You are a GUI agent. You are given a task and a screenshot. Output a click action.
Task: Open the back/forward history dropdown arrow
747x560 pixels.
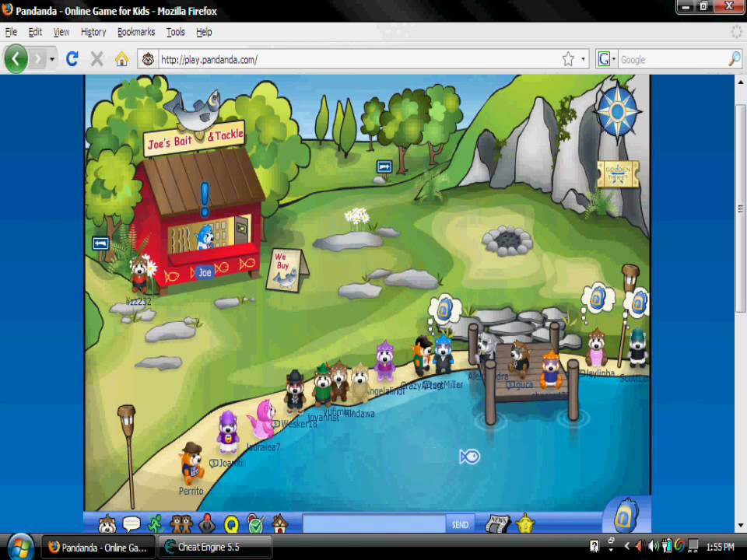point(52,60)
